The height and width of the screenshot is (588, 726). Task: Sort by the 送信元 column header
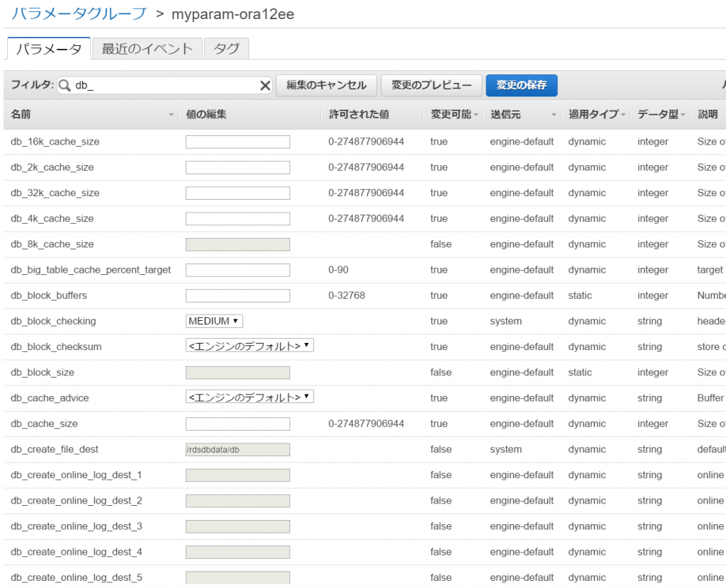(x=523, y=114)
